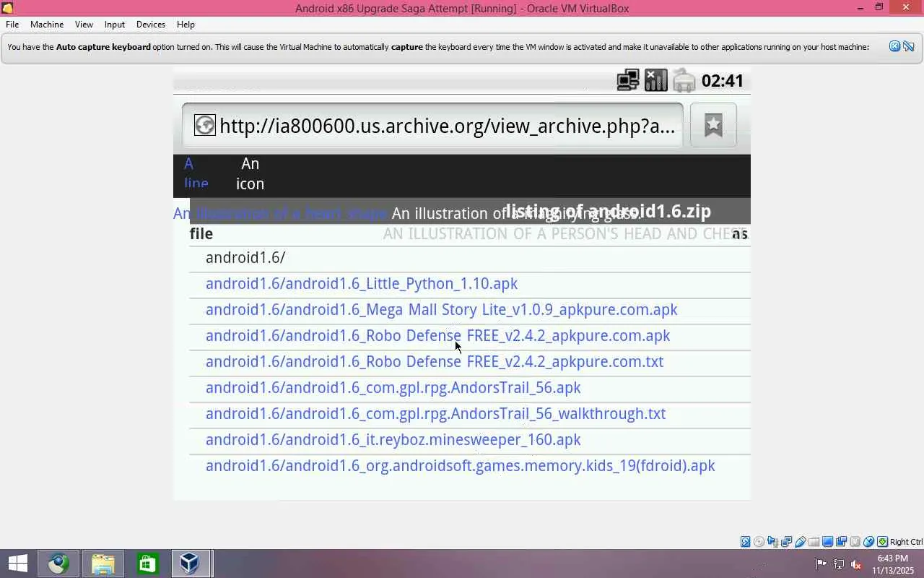Click the Android clock reading 02:41
The width and height of the screenshot is (924, 578).
pos(723,81)
